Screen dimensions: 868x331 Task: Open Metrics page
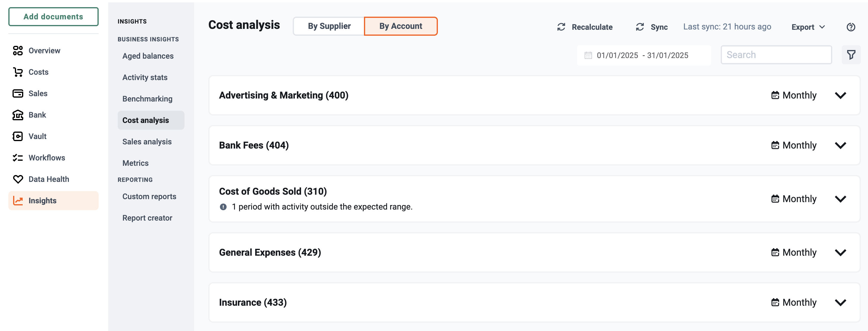135,163
